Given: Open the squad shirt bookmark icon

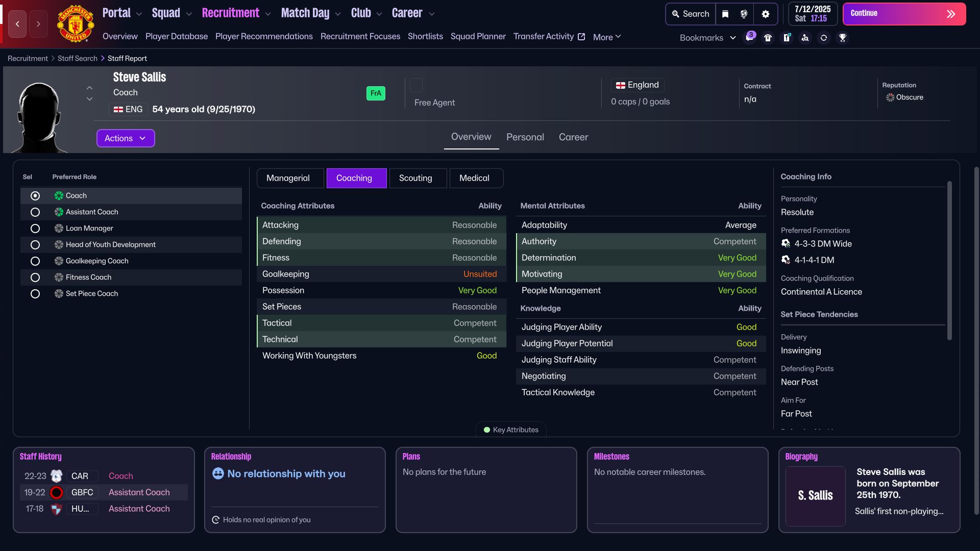Looking at the screenshot, I should click(x=768, y=37).
